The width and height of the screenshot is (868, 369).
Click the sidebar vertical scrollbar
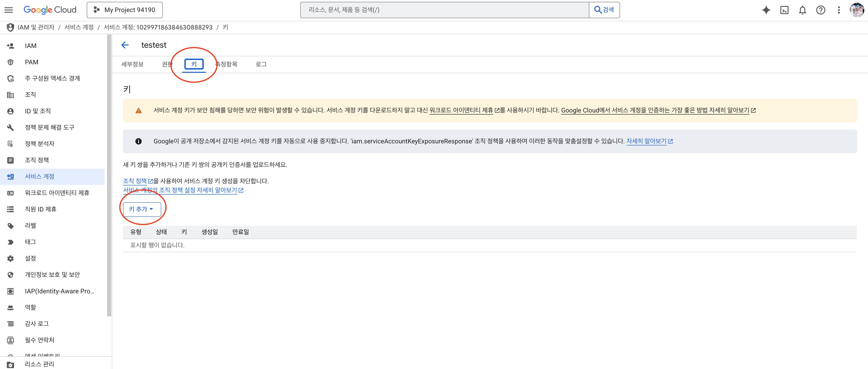coord(109,175)
